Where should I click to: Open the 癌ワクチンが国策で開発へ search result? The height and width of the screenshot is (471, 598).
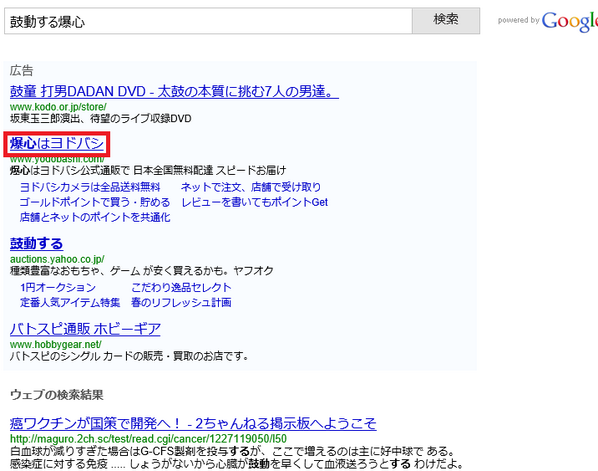pyautogui.click(x=193, y=423)
